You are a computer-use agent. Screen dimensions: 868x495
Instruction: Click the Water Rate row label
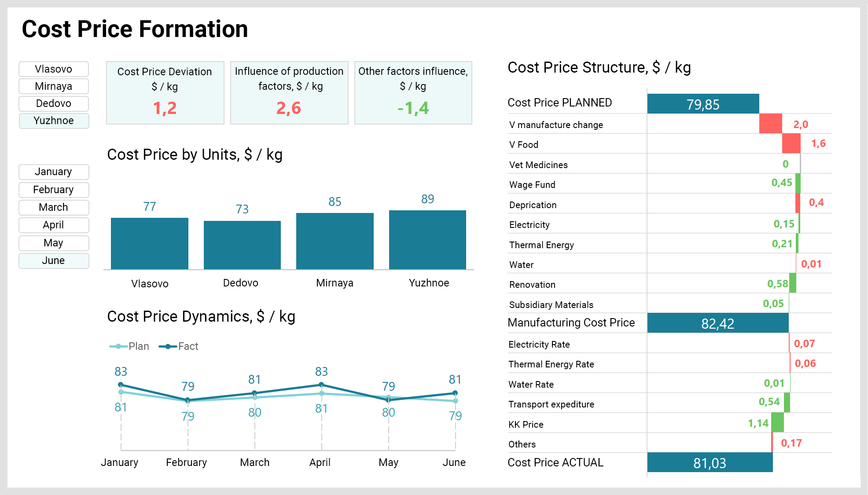[531, 385]
